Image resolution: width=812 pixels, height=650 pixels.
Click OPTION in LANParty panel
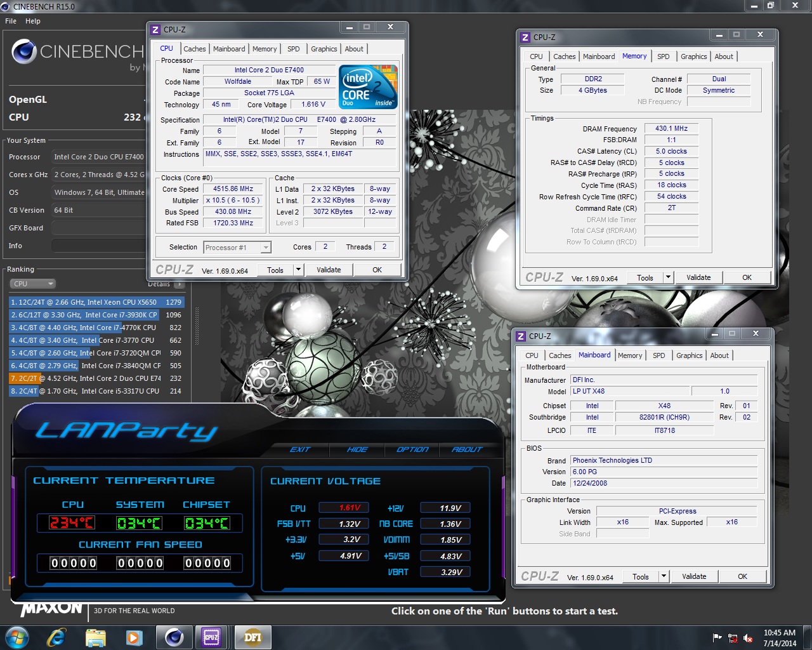pos(412,449)
